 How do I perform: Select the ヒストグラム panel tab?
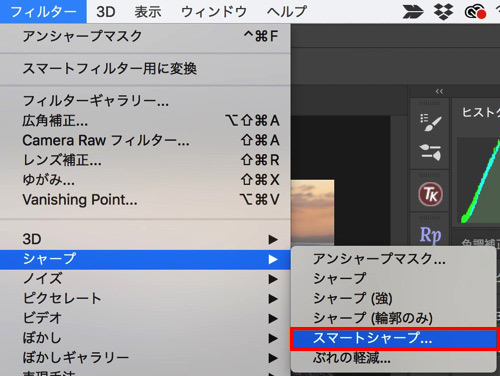click(x=481, y=113)
